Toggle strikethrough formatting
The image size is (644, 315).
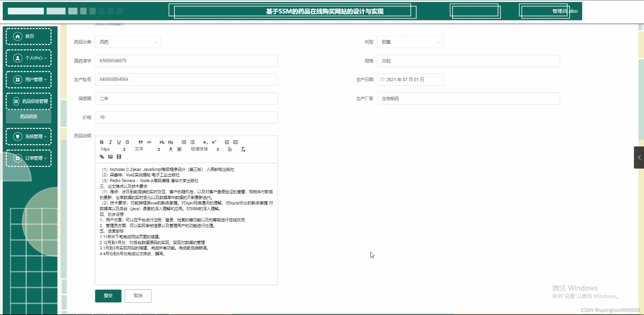tap(127, 142)
